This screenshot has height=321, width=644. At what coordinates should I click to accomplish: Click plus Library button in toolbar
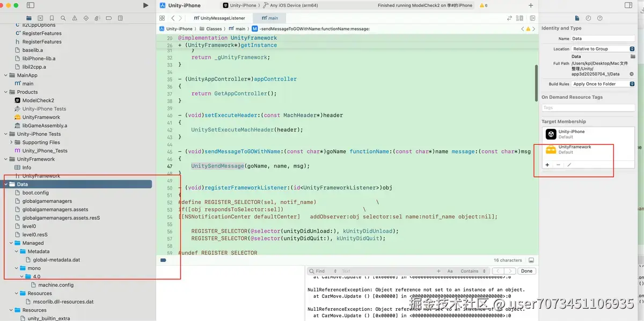point(531,5)
